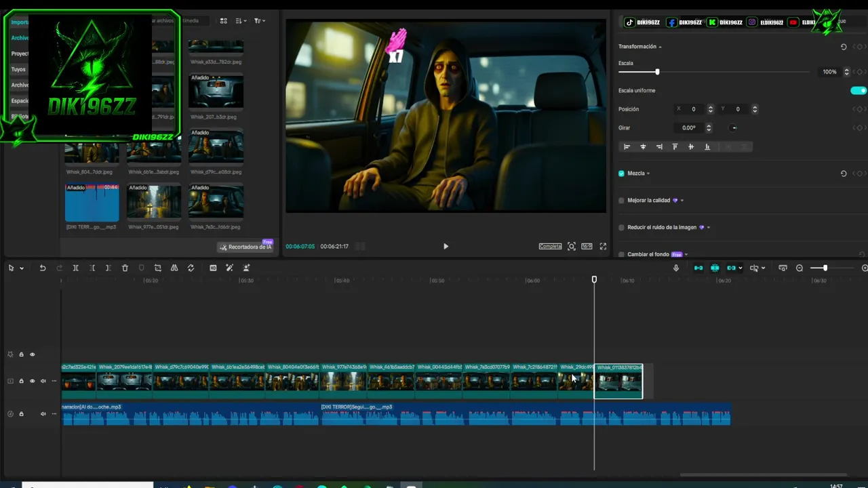Enable Reducir el ruido de la imagen
The width and height of the screenshot is (868, 488).
click(x=621, y=228)
